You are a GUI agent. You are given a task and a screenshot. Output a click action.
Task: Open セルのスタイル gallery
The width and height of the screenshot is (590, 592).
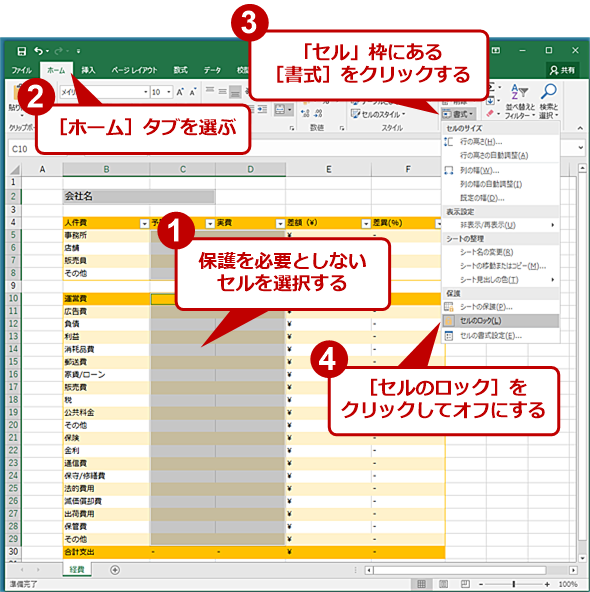(378, 114)
